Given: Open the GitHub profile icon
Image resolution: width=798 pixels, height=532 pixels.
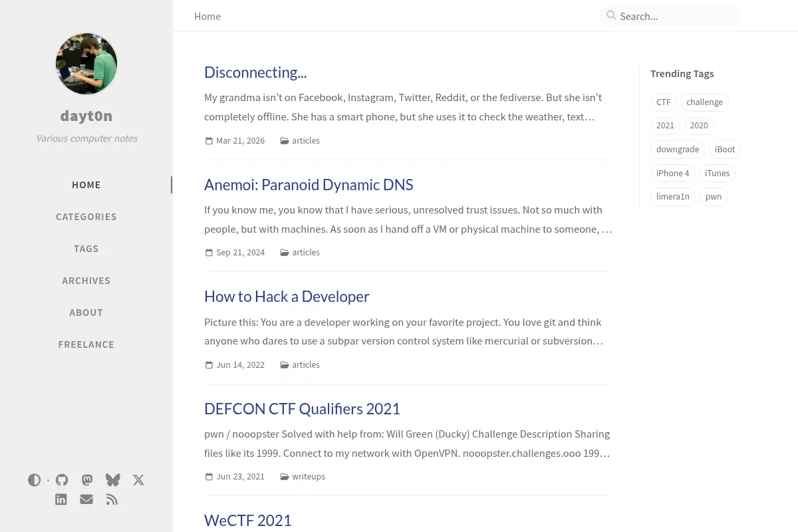Looking at the screenshot, I should point(62,480).
